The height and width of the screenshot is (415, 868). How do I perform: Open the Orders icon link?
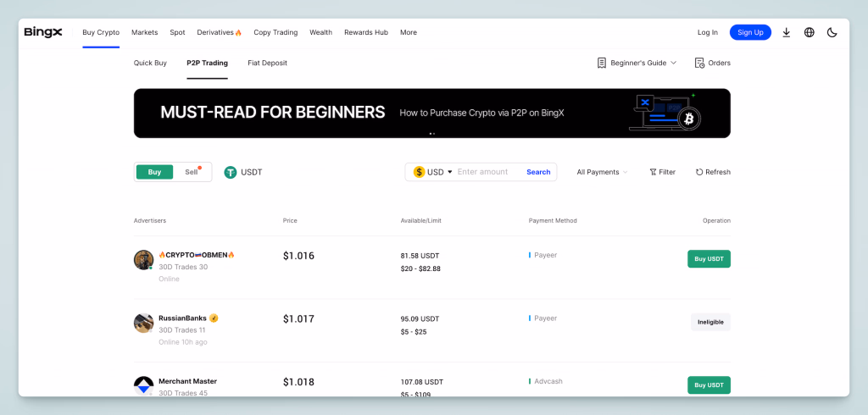712,63
